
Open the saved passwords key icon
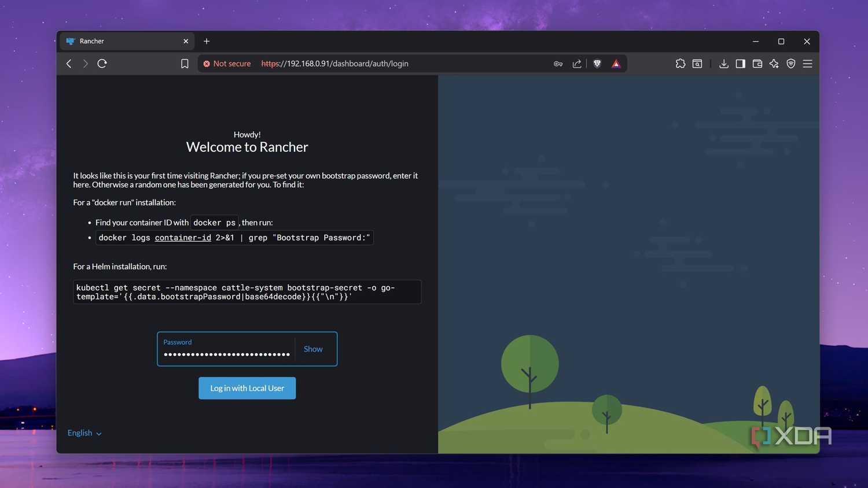[558, 64]
